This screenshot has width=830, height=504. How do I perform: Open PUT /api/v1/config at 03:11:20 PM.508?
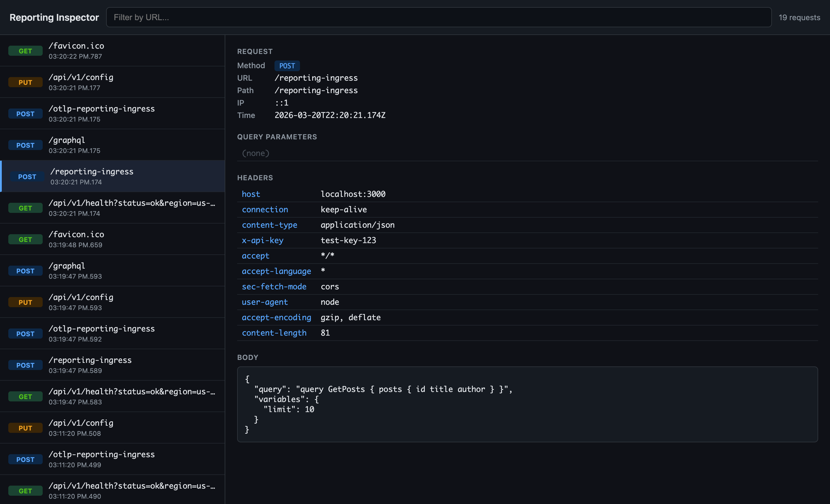point(112,428)
